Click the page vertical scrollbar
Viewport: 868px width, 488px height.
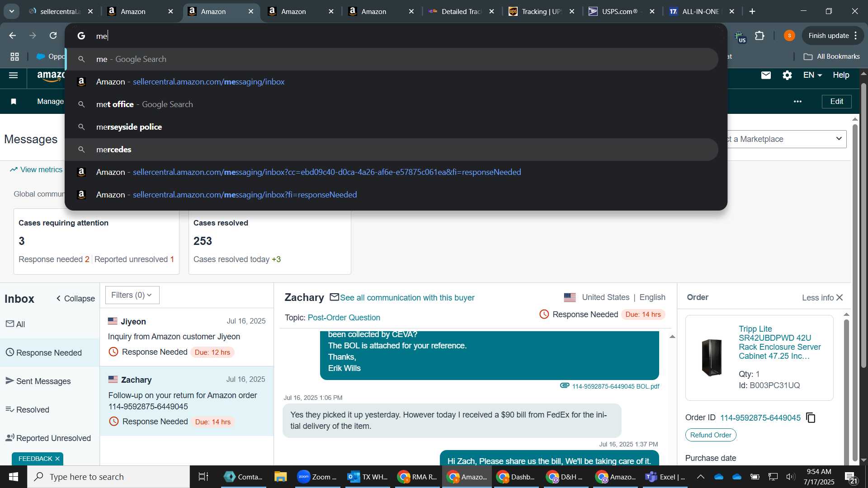coord(863,226)
